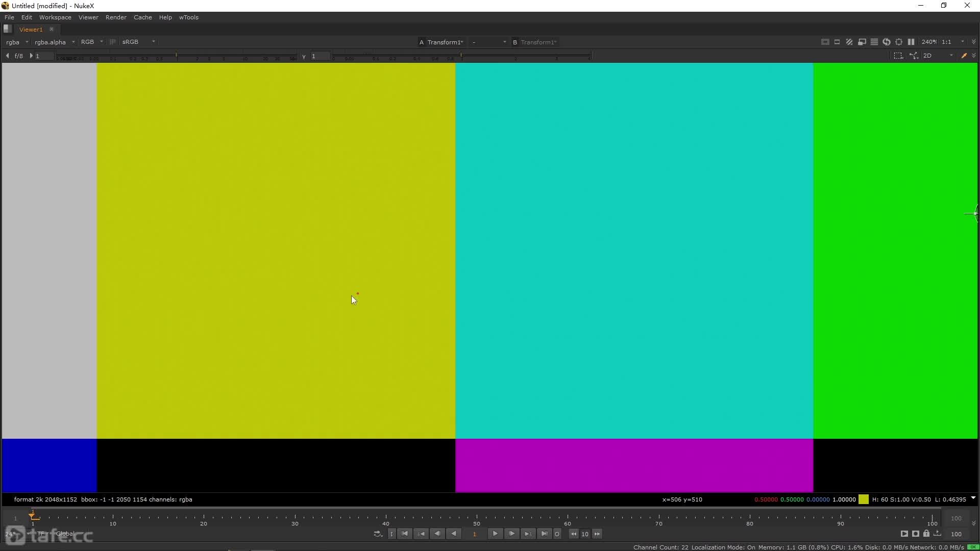Image resolution: width=980 pixels, height=551 pixels.
Task: Set in point with I button
Action: coord(391,534)
